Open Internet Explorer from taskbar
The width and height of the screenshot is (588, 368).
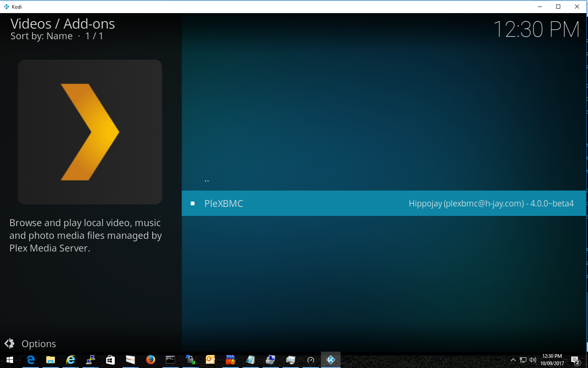coord(71,360)
